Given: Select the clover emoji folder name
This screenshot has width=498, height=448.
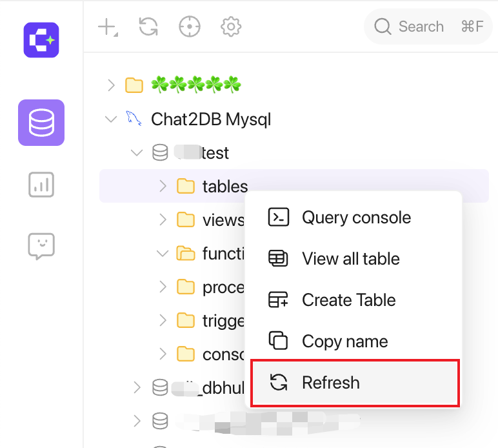Looking at the screenshot, I should tap(196, 85).
